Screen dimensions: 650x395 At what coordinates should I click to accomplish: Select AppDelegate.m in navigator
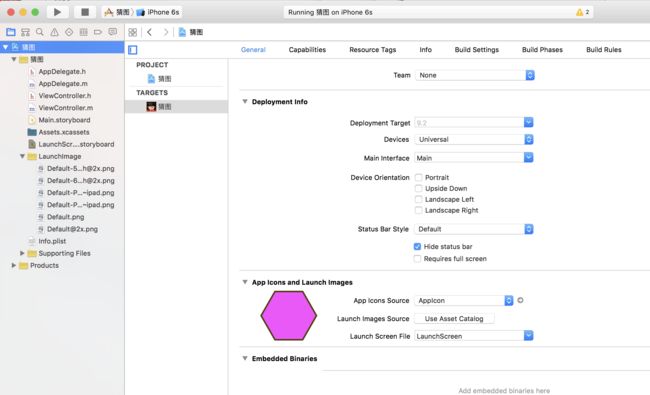coord(62,84)
